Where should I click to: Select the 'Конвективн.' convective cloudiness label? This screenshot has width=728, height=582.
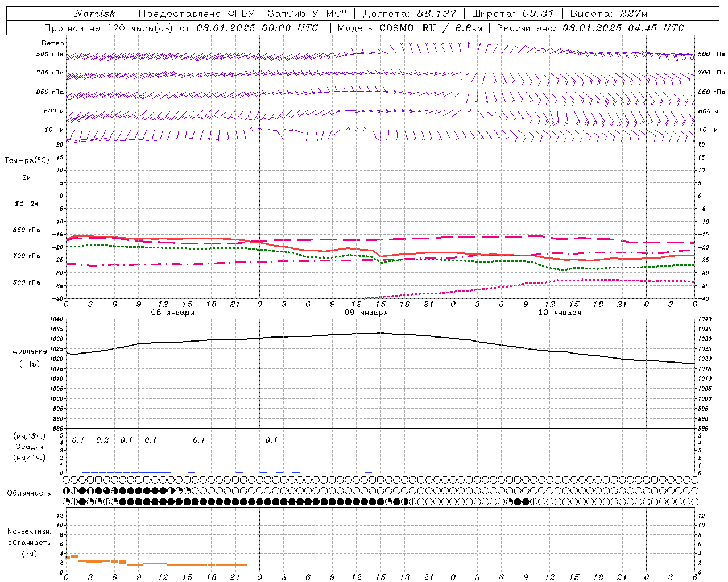click(x=29, y=531)
